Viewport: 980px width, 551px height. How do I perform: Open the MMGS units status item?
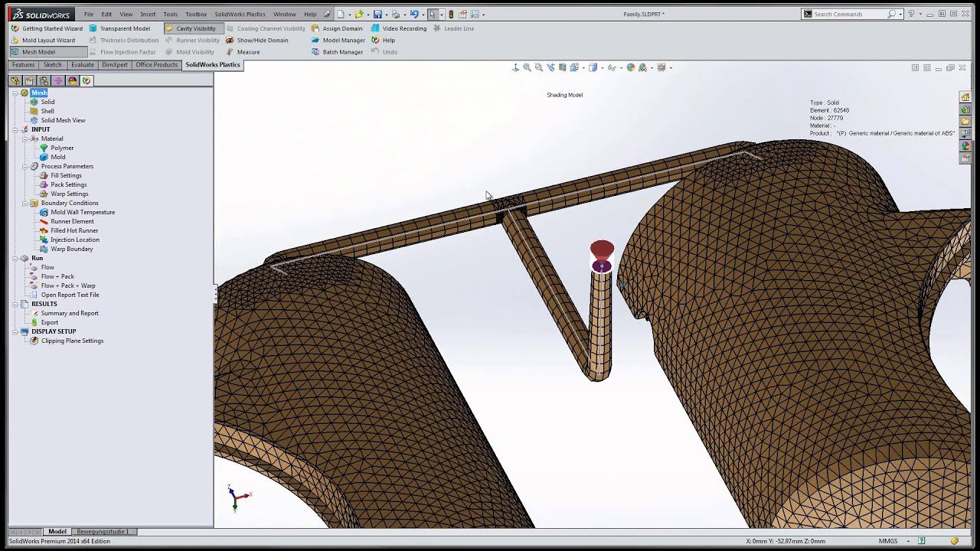coord(888,541)
